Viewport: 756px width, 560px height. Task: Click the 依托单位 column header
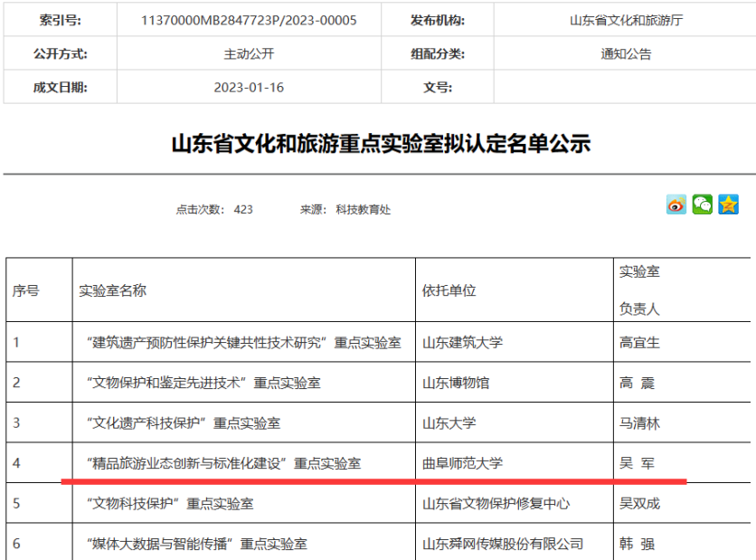coord(449,290)
